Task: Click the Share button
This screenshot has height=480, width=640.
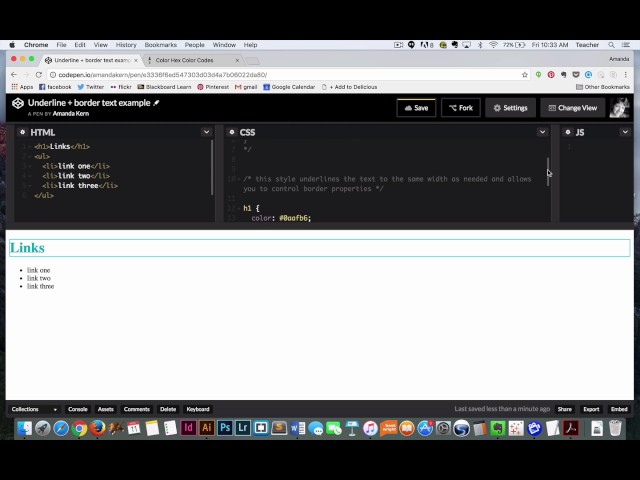Action: (564, 409)
